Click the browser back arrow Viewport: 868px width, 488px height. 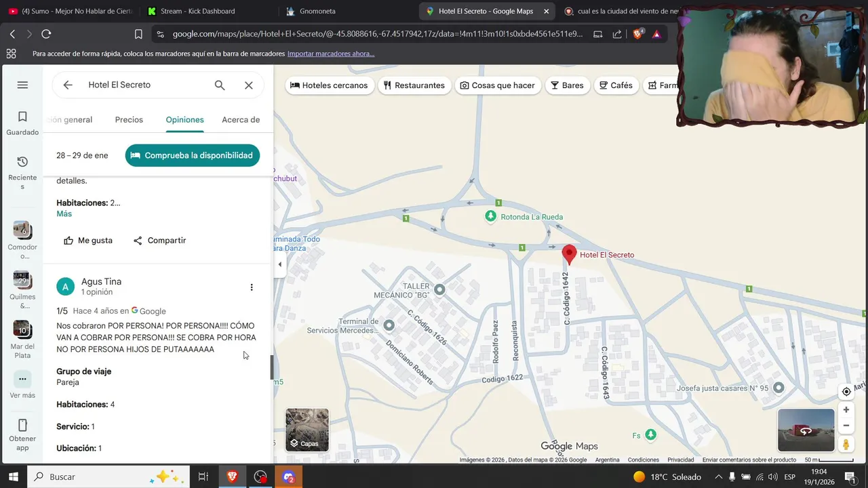(x=12, y=34)
